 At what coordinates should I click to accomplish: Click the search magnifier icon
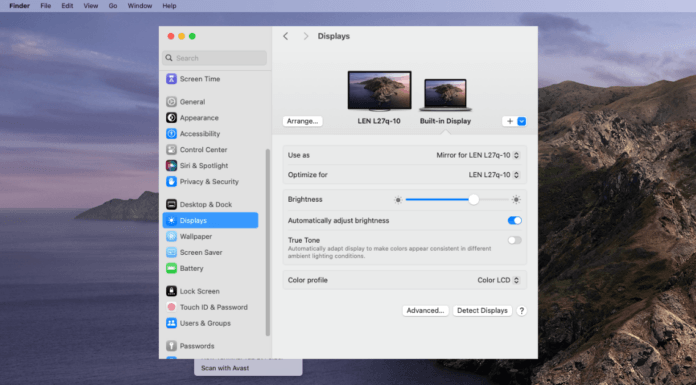(x=169, y=58)
